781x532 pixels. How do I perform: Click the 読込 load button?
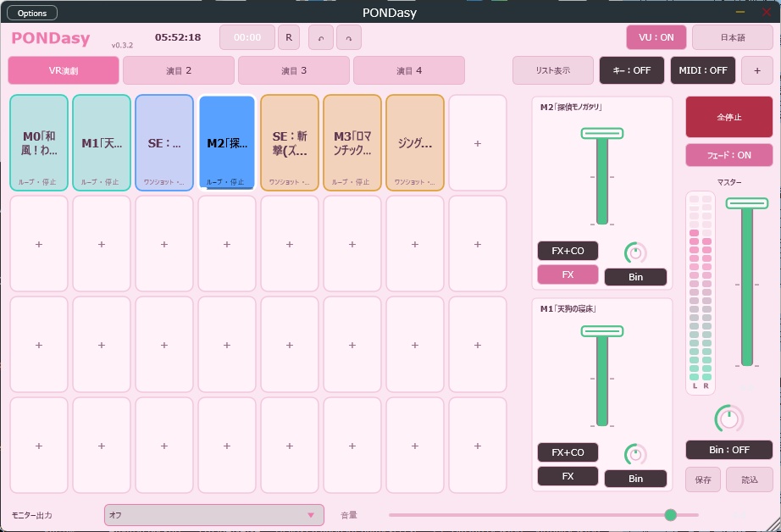(750, 479)
